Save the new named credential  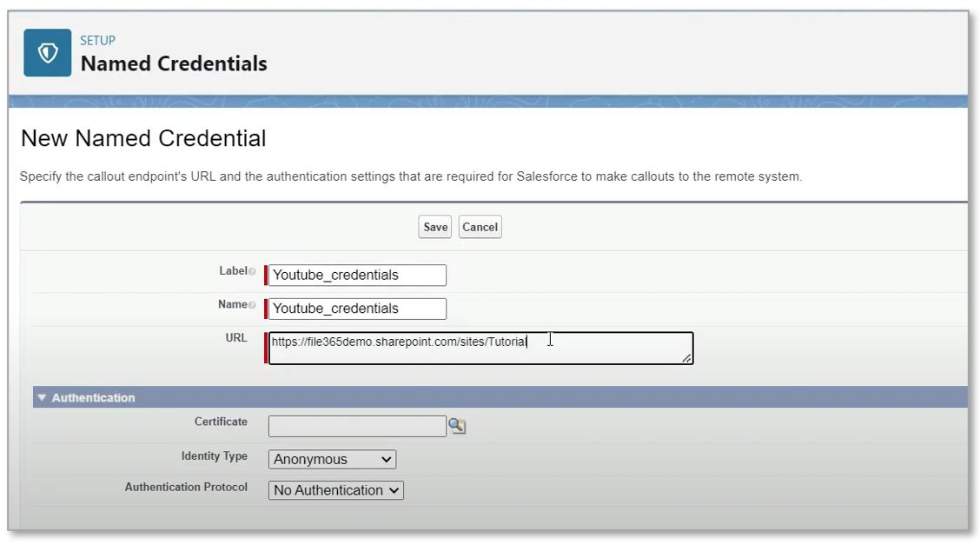(434, 226)
